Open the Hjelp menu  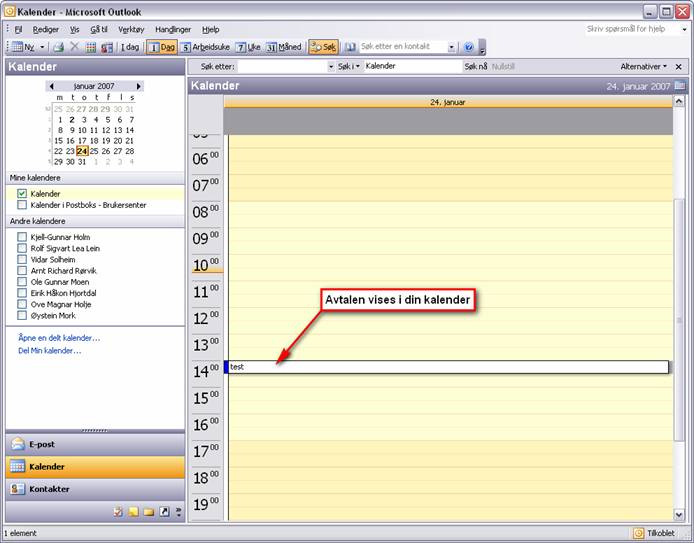[211, 30]
